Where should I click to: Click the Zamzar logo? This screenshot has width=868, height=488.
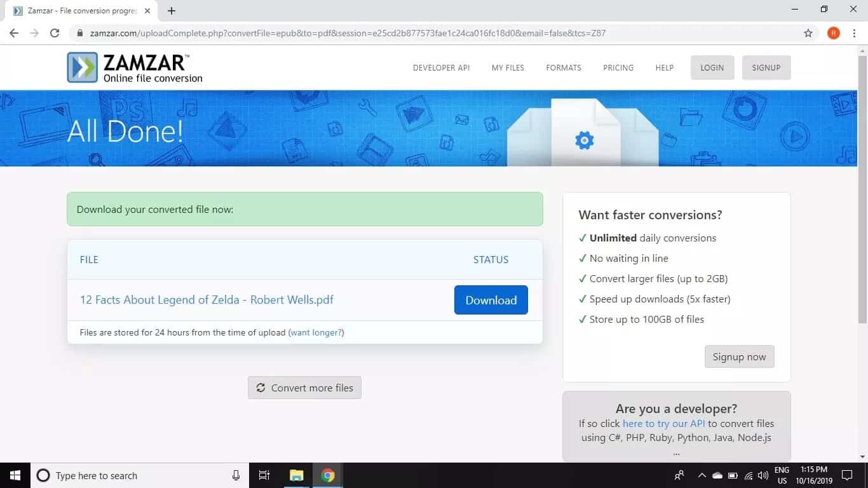(135, 67)
